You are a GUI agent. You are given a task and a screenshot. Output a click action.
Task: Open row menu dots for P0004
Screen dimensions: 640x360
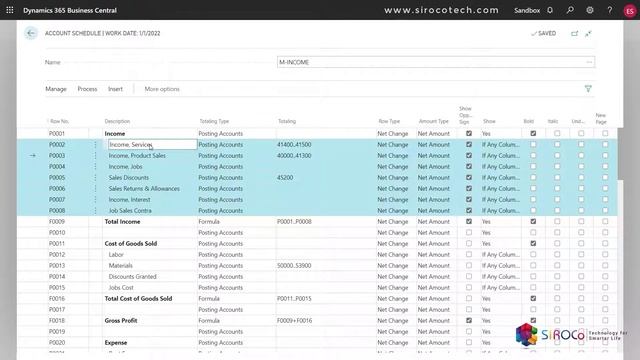click(x=96, y=167)
